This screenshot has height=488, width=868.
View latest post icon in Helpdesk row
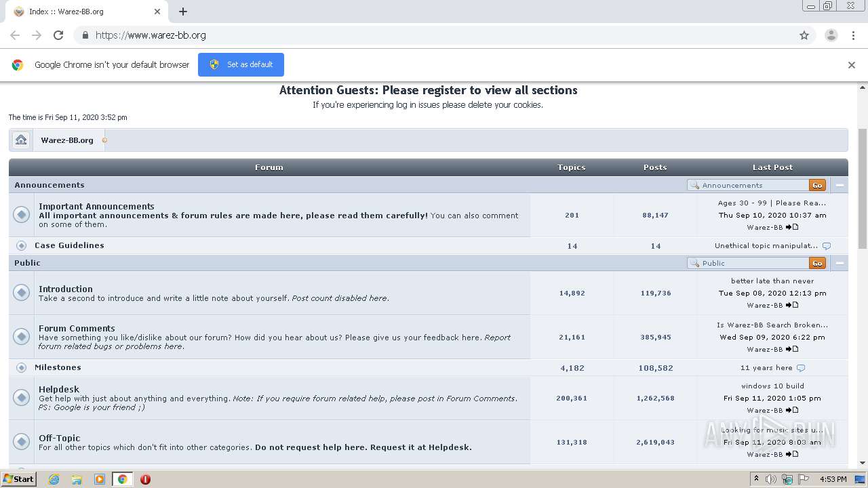792,410
